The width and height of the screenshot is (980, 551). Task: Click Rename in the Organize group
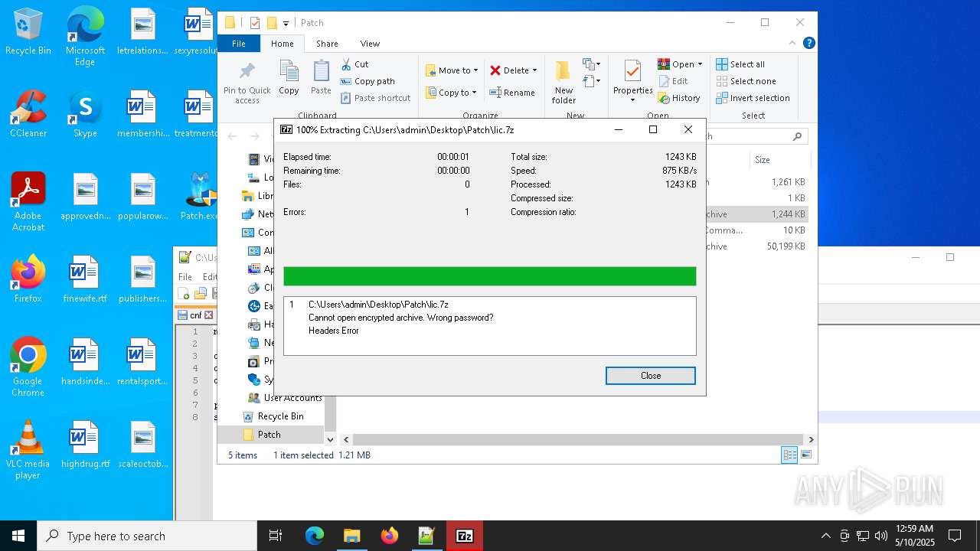tap(512, 93)
